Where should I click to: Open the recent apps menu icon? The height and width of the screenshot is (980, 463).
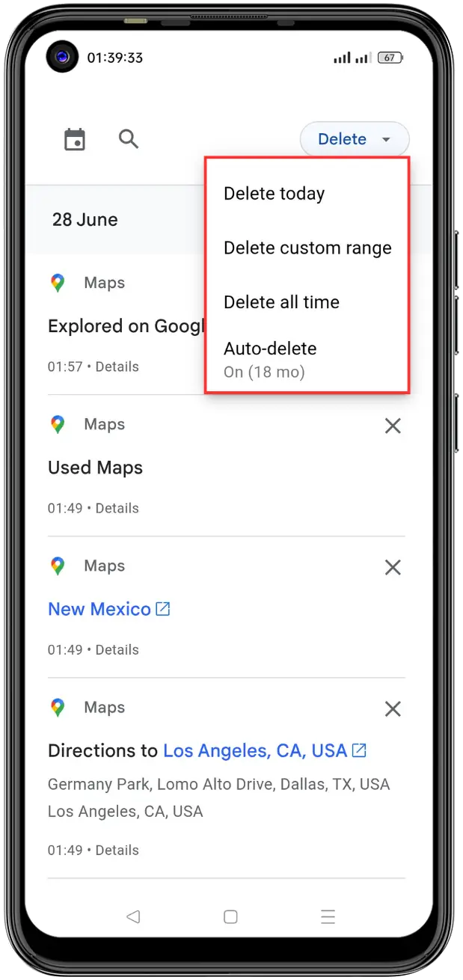[327, 916]
